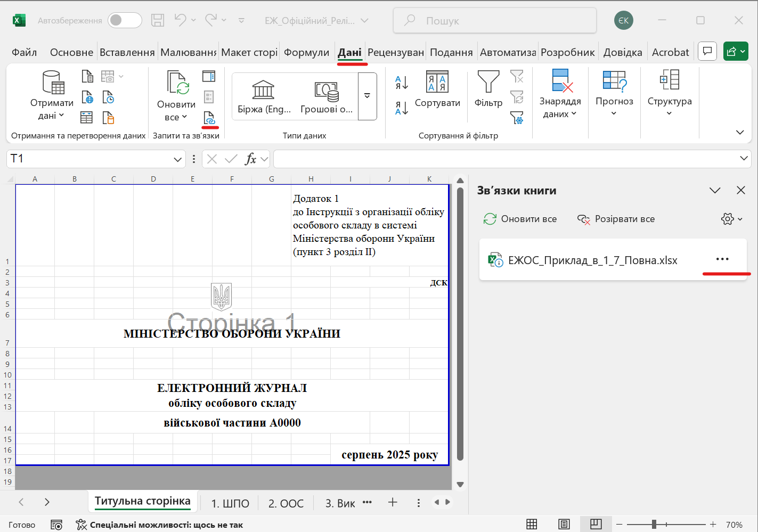Click 'Розірвати все' break links button

click(x=616, y=219)
